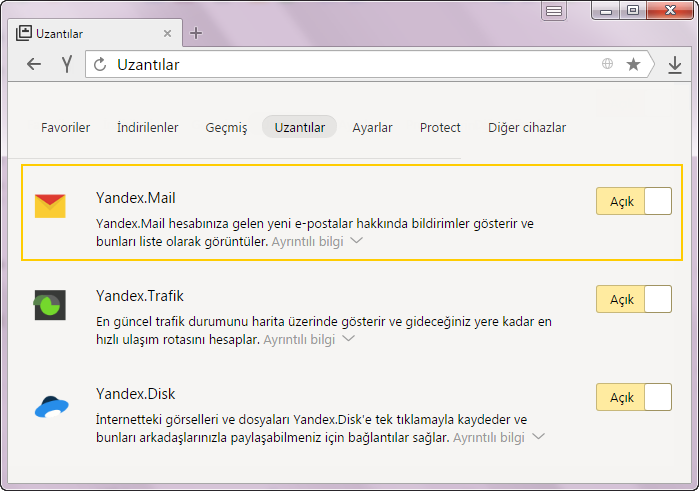699x491 pixels.
Task: Toggle off the Yandex.Trafik extension
Action: pyautogui.click(x=633, y=299)
